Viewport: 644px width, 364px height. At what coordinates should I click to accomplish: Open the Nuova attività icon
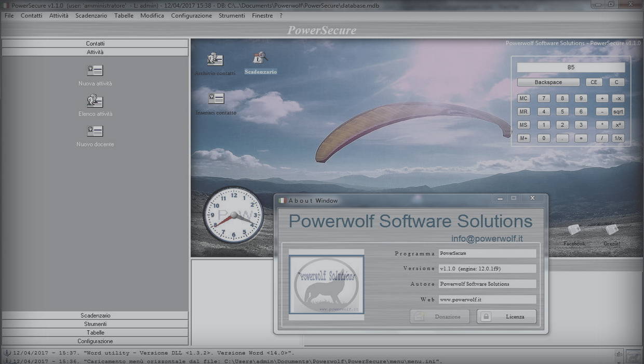tap(95, 70)
